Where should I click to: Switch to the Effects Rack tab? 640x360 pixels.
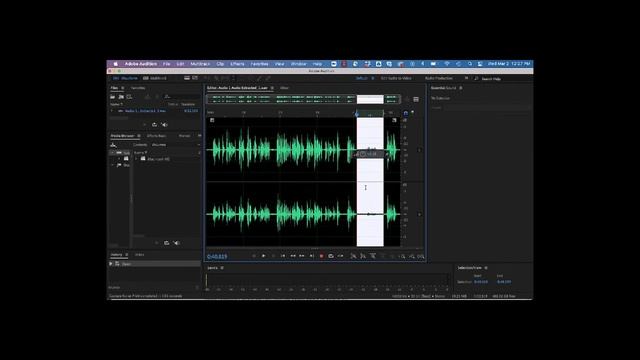[x=156, y=136]
